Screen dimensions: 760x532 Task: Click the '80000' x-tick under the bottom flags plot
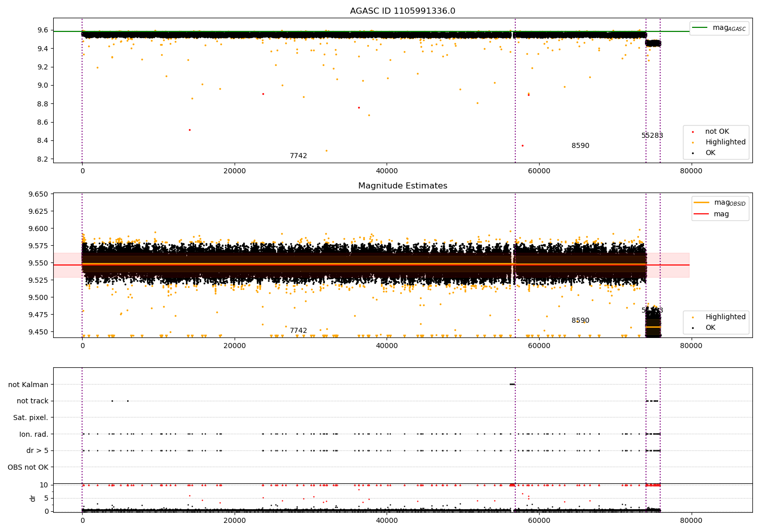click(691, 521)
